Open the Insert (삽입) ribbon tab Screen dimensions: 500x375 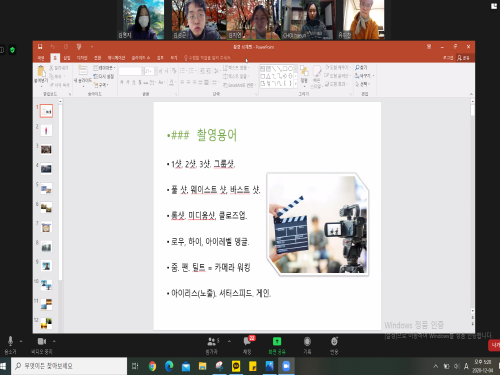click(x=67, y=58)
